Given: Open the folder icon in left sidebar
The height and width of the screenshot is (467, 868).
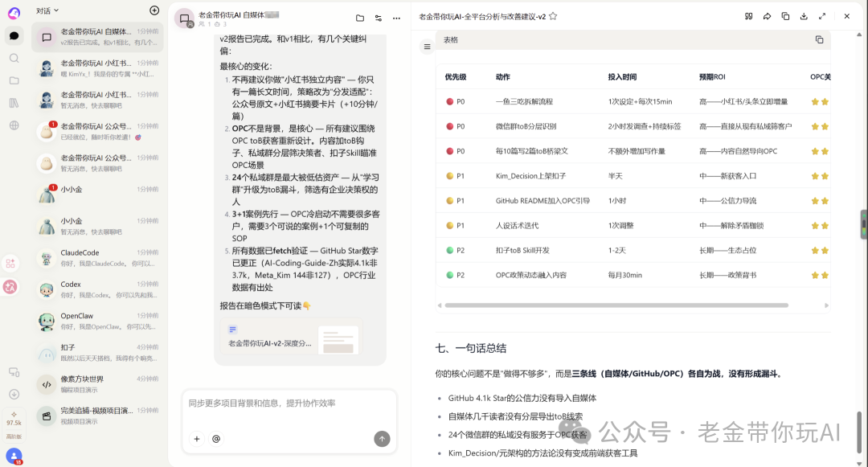Looking at the screenshot, I should [x=14, y=81].
